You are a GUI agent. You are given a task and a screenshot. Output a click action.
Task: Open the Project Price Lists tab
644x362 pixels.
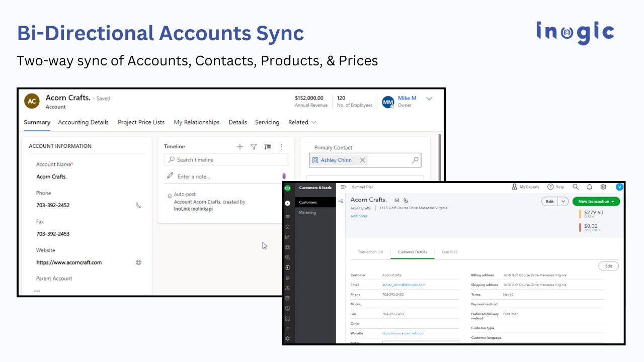tap(141, 122)
